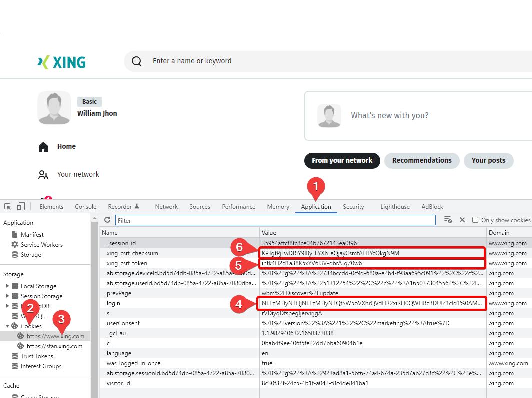
Task: Click the search magnifier icon
Action: [x=136, y=61]
